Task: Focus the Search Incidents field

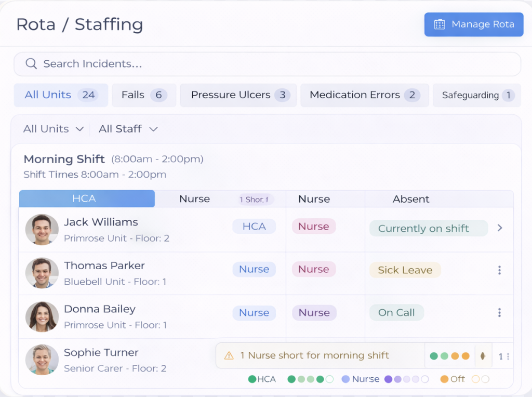Action: tap(267, 64)
